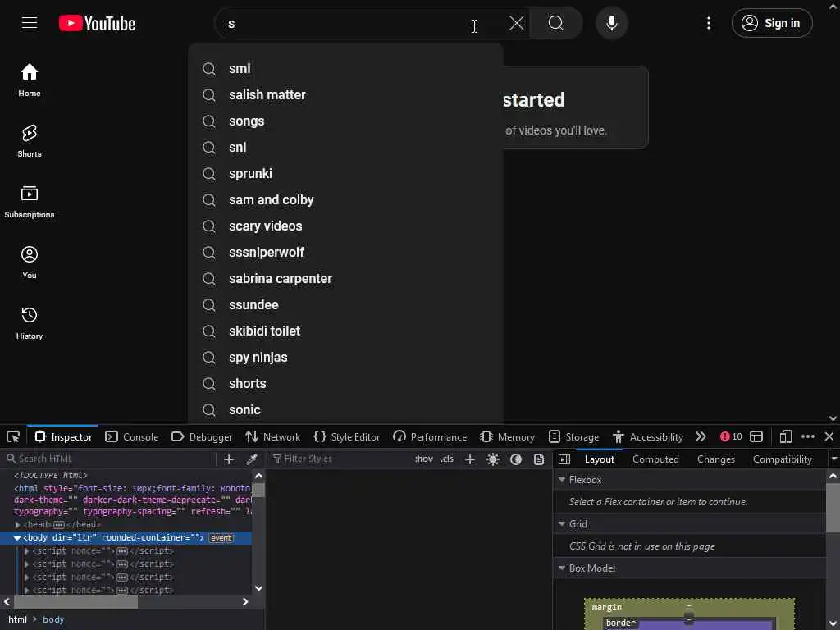Expand the head element node
Viewport: 840px width, 630px height.
[x=18, y=525]
